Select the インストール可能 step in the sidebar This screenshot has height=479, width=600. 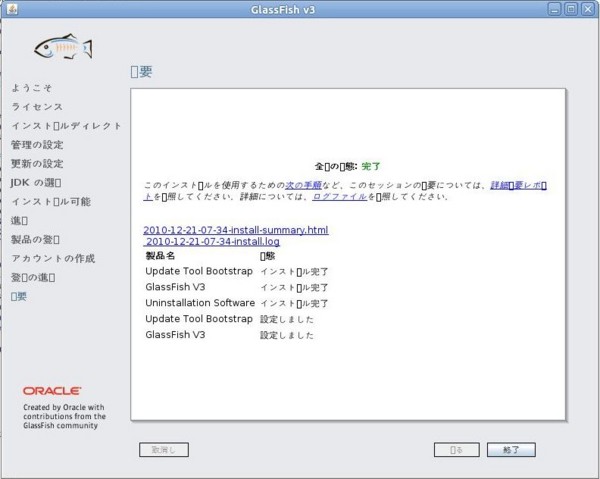(x=51, y=202)
